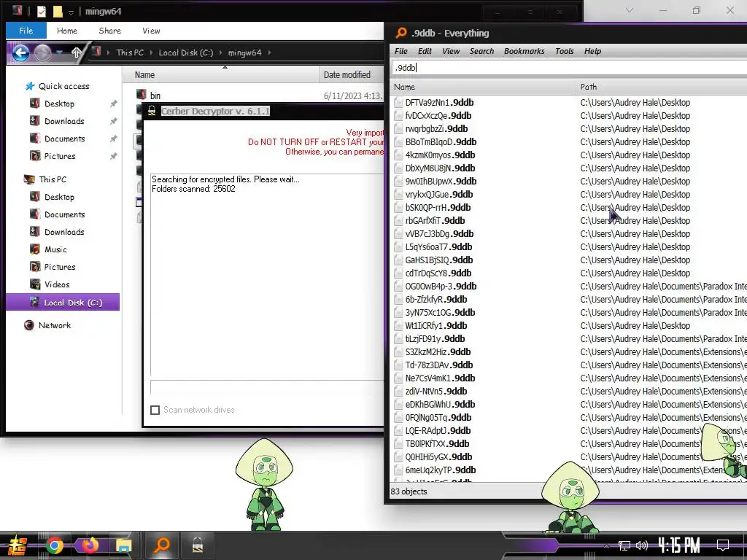
Task: Expand chevron after mingw64 in address bar
Action: (x=269, y=52)
